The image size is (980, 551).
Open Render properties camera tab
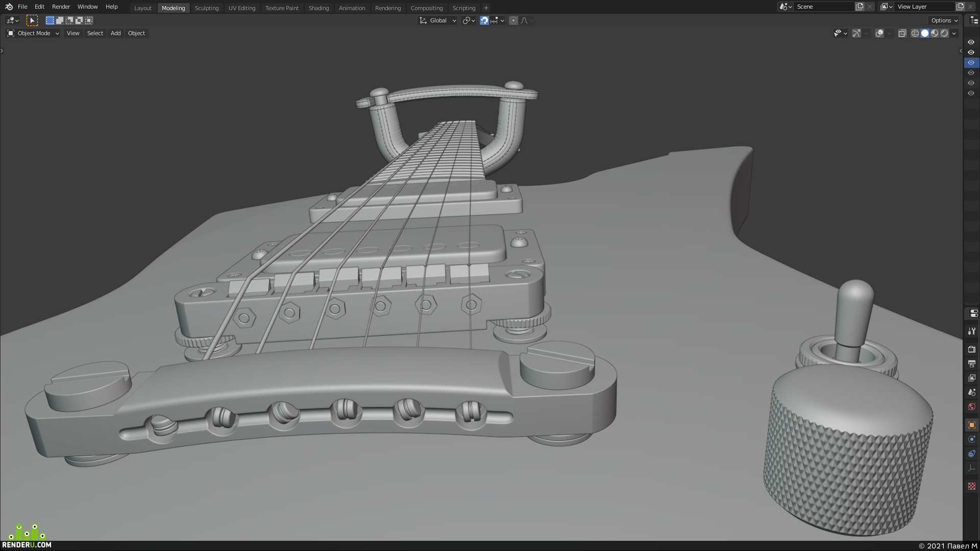pos(972,349)
